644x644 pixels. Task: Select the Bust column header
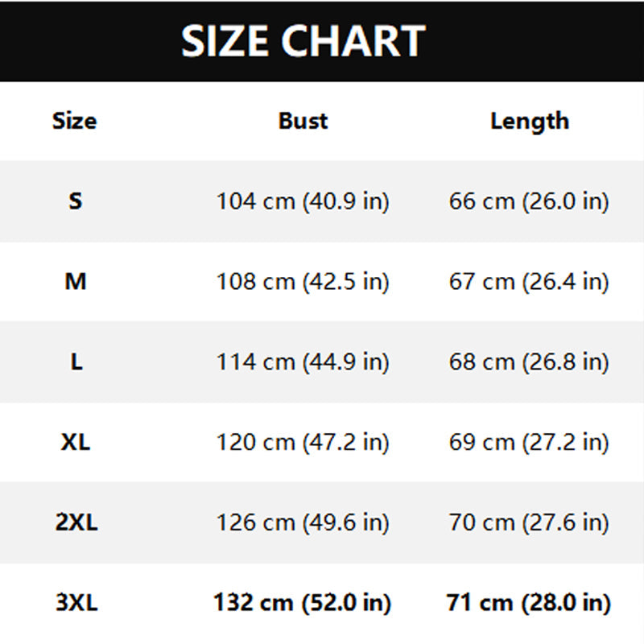click(303, 121)
